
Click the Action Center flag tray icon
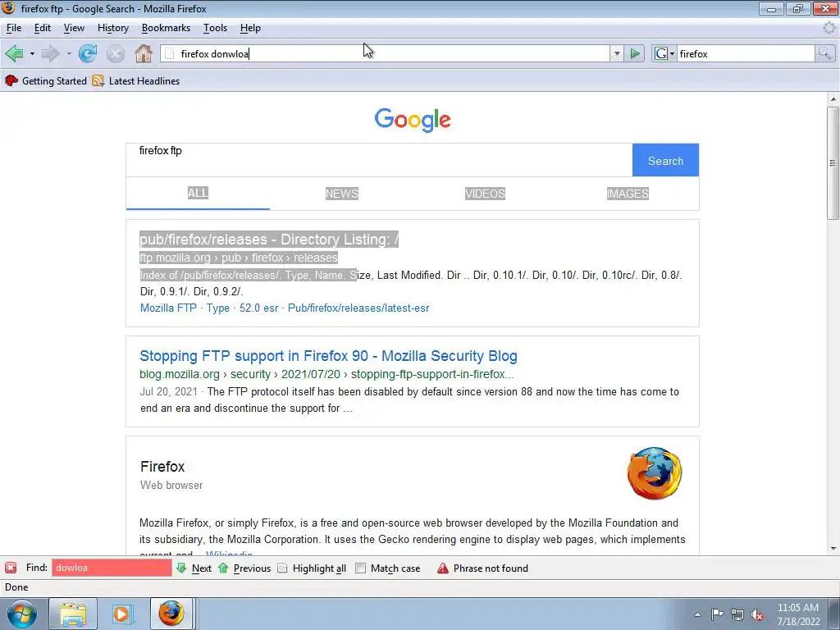tap(717, 614)
